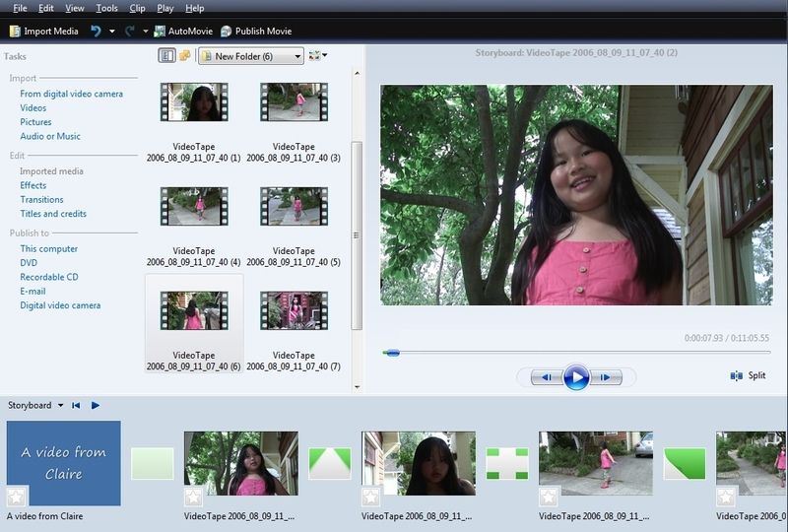
Task: Publish to This computer
Action: [48, 248]
